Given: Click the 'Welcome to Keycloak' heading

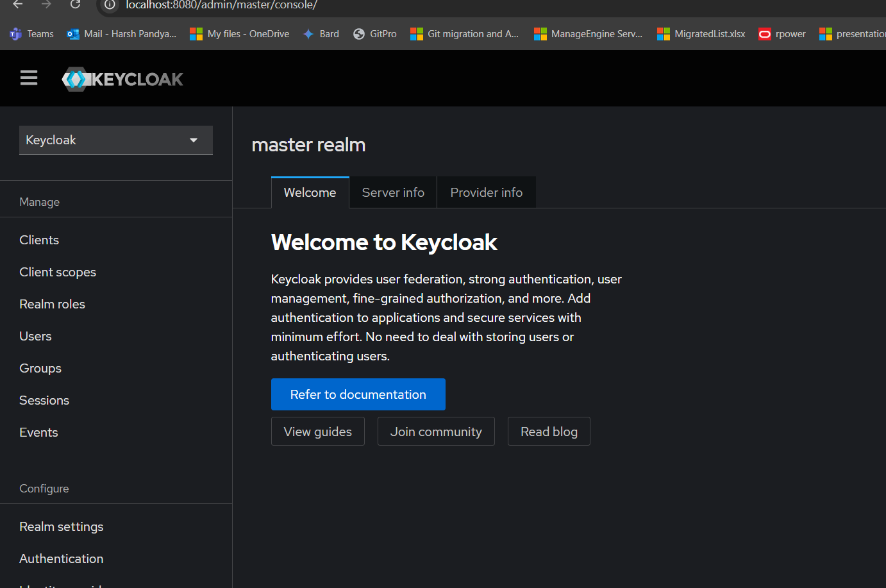Looking at the screenshot, I should coord(384,242).
